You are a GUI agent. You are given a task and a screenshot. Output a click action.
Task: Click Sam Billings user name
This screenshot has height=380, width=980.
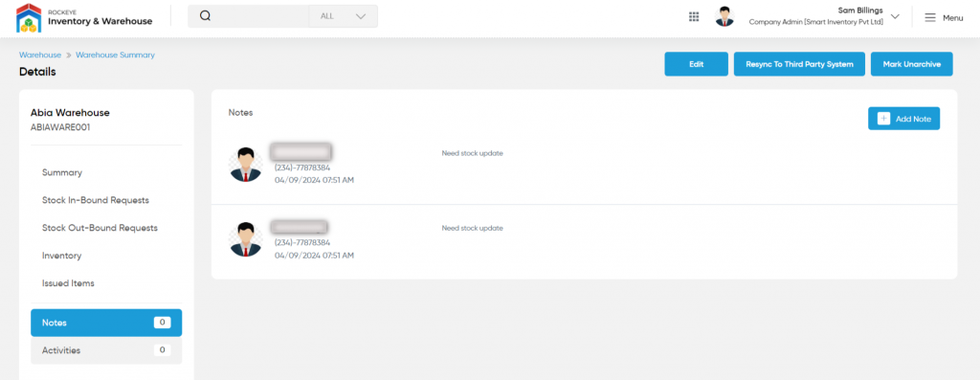point(860,10)
